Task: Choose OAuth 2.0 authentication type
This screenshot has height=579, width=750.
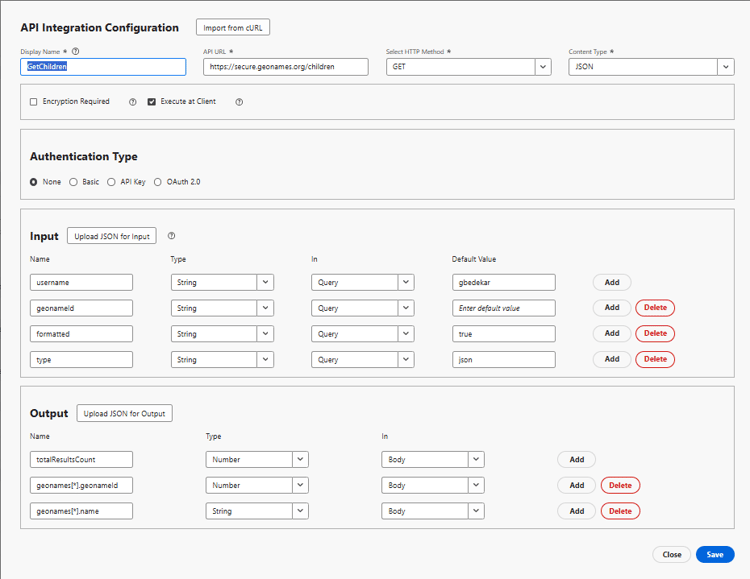Action: click(158, 182)
